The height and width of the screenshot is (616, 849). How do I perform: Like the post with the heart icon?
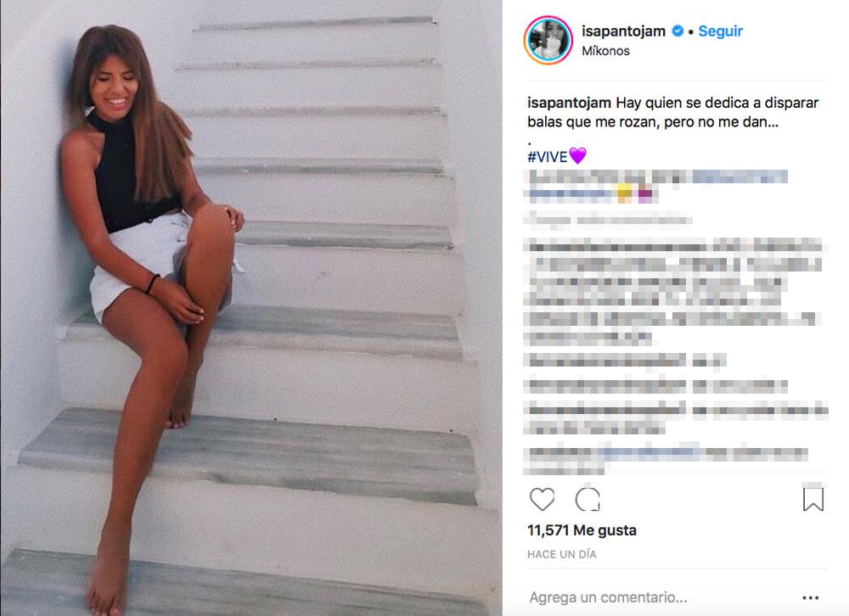[542, 499]
